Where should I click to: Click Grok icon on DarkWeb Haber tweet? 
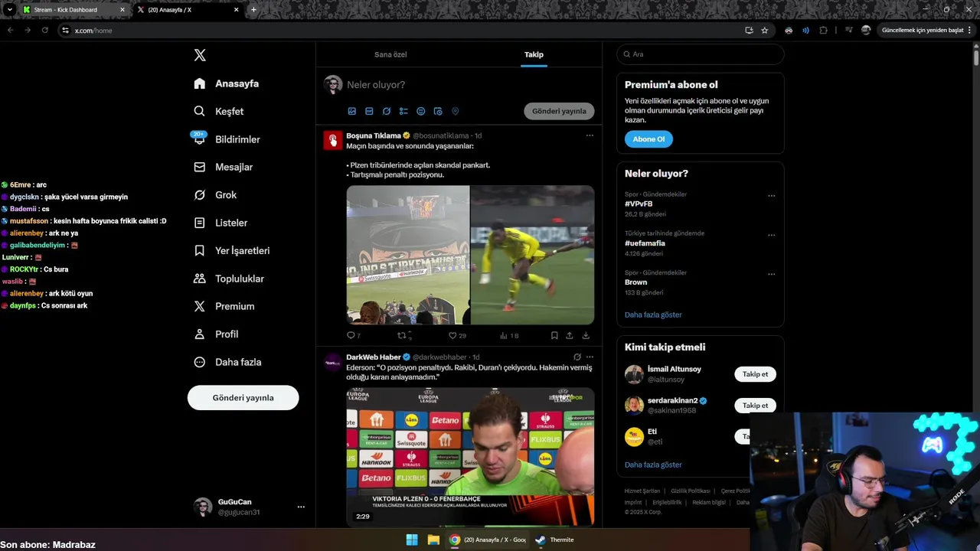click(x=577, y=357)
